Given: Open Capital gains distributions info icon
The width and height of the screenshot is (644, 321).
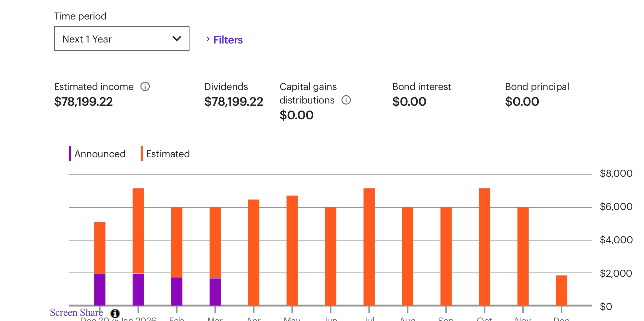Looking at the screenshot, I should tap(346, 100).
